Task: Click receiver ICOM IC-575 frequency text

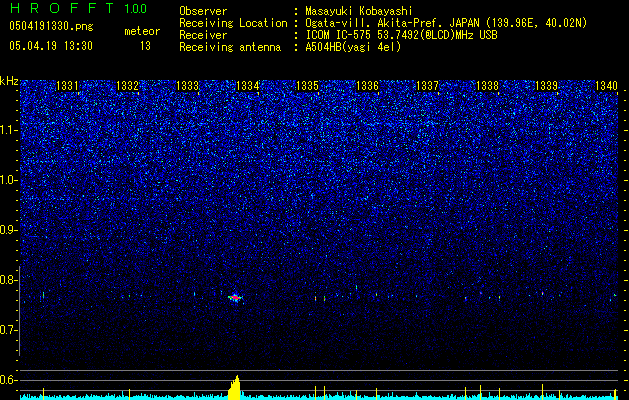Action: [401, 35]
